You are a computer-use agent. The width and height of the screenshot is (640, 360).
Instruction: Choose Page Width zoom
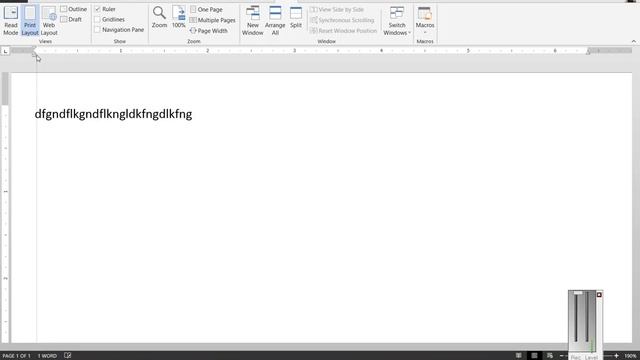[209, 31]
